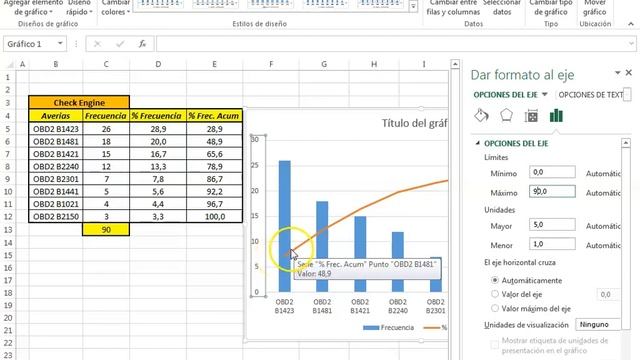Click Cambiar entre filas y columnas
The width and height of the screenshot is (640, 360).
453,8
